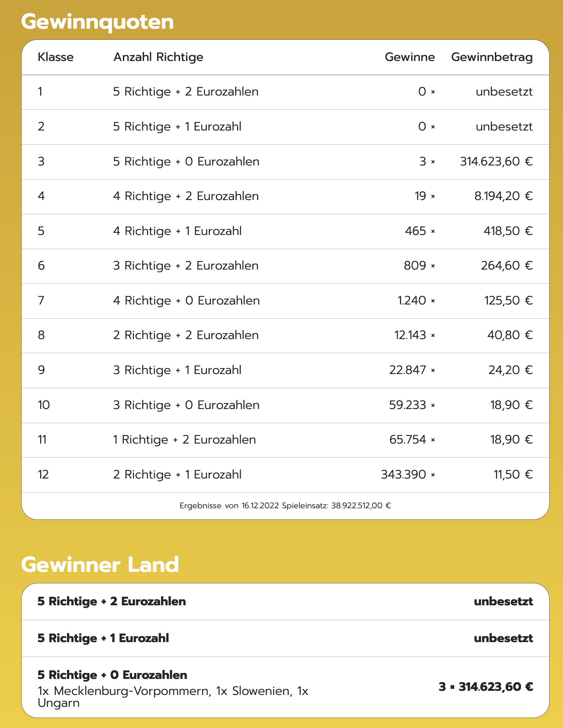Click the Anzahl Richtige column header
This screenshot has height=728, width=563.
[x=159, y=57]
